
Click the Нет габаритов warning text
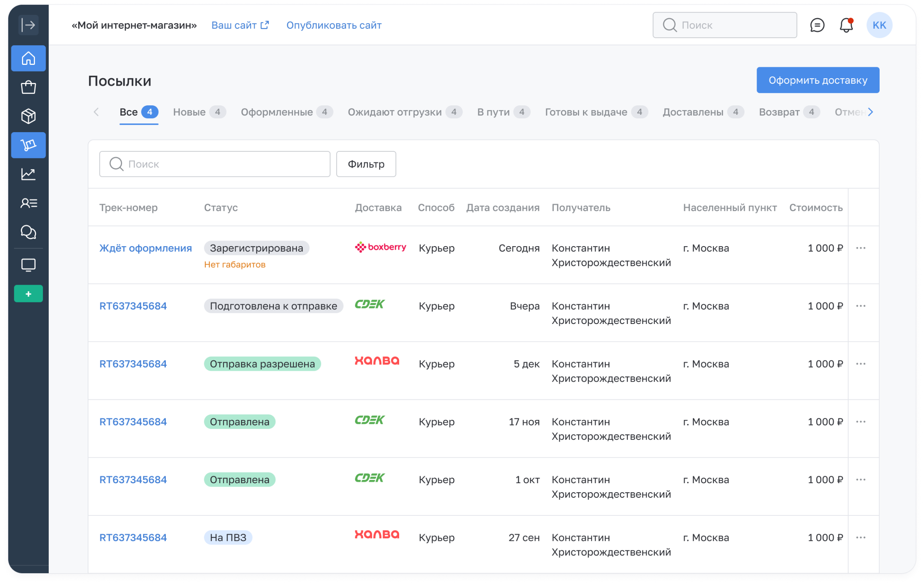tap(235, 265)
